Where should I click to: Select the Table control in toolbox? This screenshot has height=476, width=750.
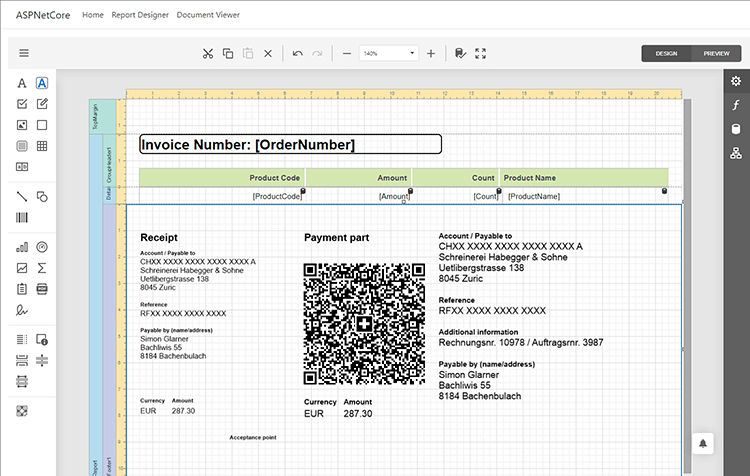click(x=42, y=146)
